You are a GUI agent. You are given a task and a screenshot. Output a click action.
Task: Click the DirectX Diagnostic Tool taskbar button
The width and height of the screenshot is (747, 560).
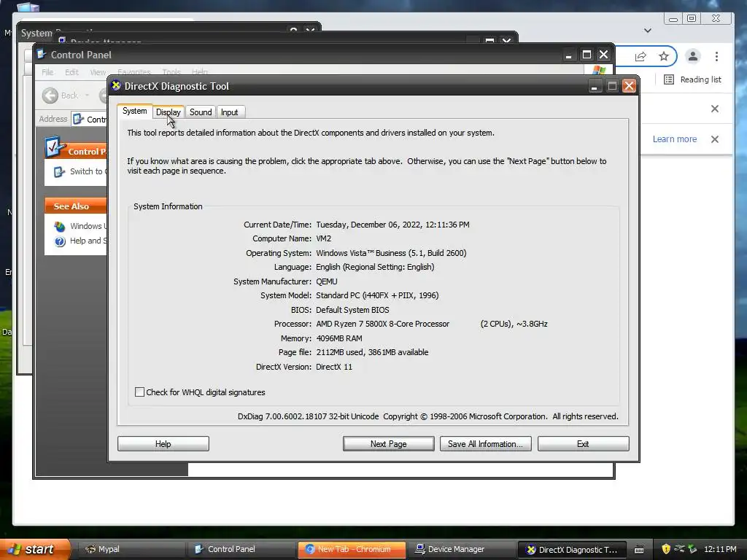[572, 550]
